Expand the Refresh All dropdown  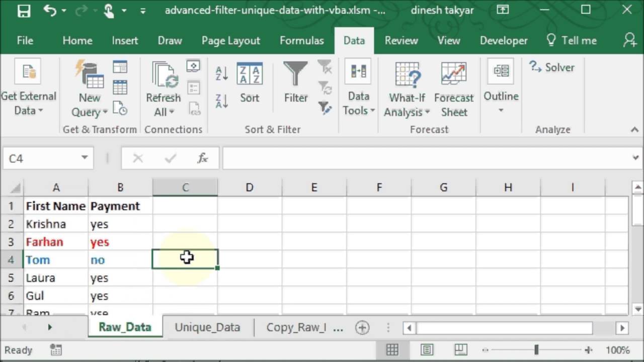tap(163, 112)
